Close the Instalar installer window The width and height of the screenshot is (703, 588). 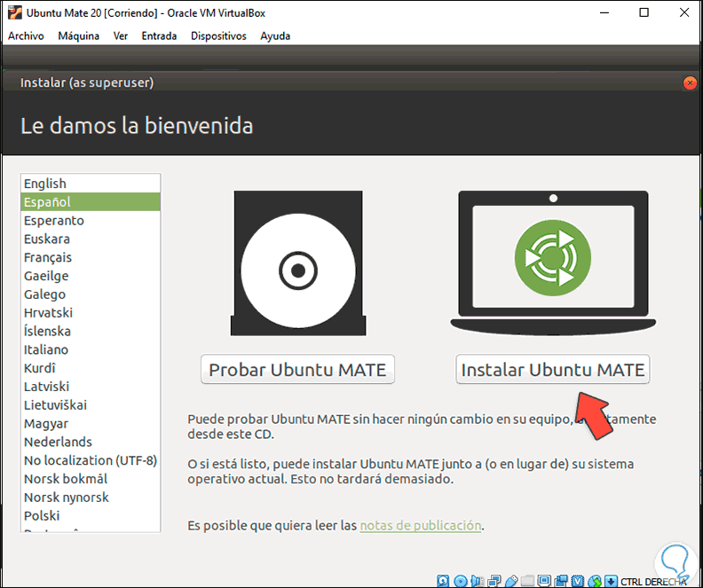(x=690, y=82)
